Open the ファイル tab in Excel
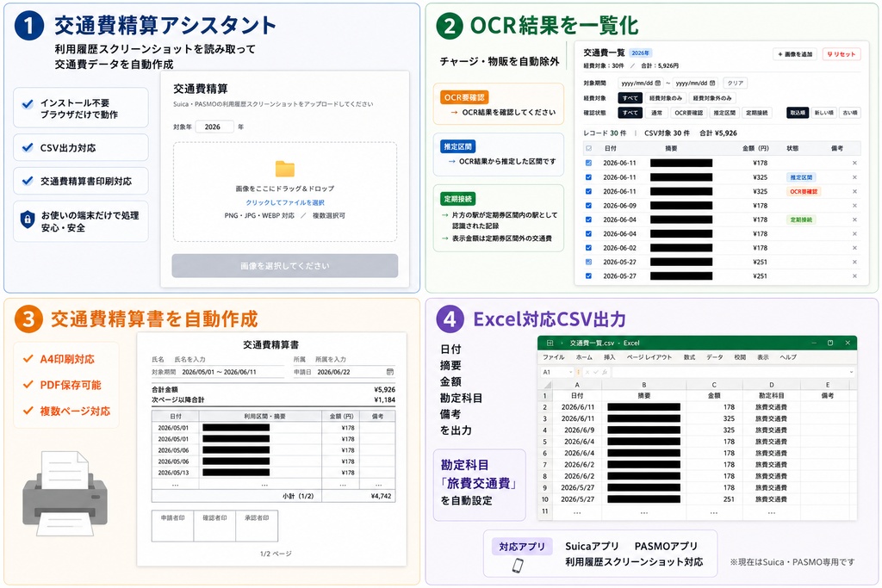 click(x=554, y=357)
